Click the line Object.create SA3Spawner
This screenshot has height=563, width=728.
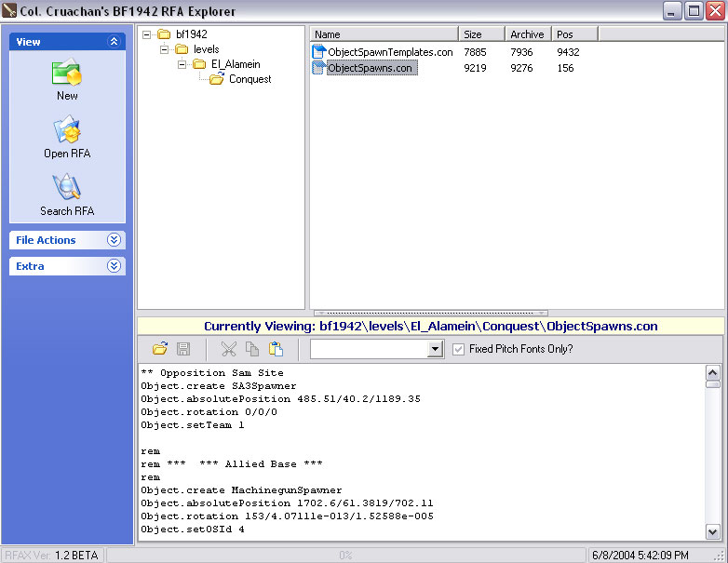218,385
